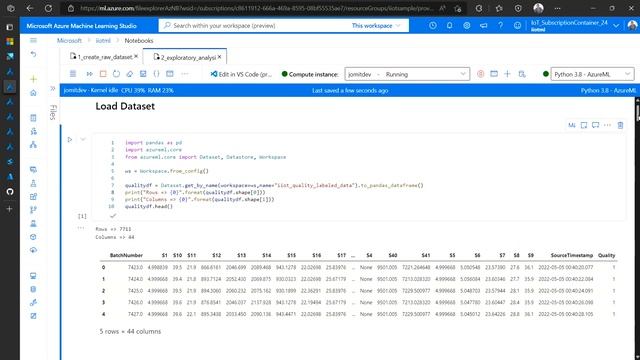The image size is (640, 360).
Task: Click the Load Dataset heading
Action: tap(125, 106)
